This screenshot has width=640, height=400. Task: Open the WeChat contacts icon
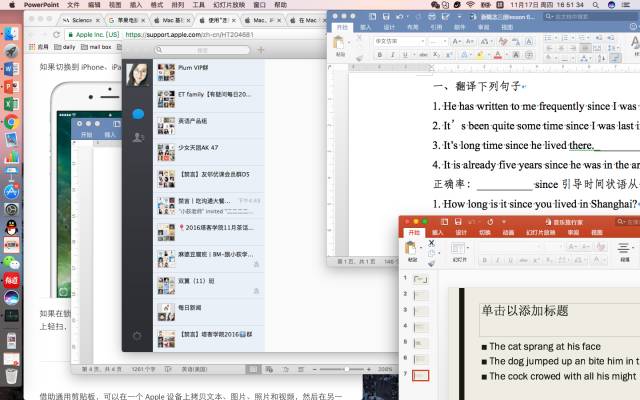[x=137, y=137]
